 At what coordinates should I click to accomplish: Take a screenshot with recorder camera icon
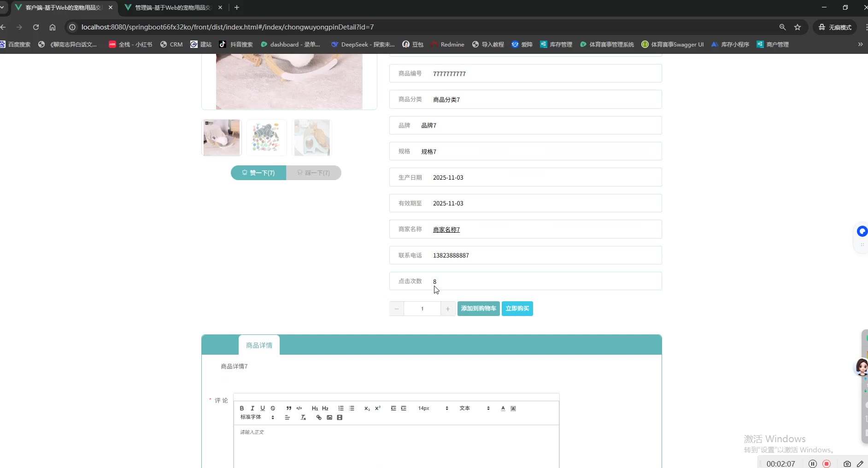coord(847,464)
